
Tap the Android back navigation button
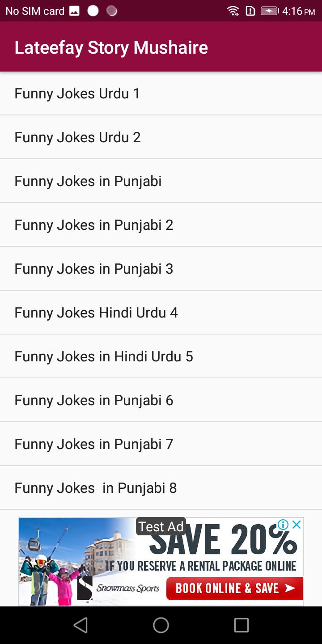click(x=80, y=625)
